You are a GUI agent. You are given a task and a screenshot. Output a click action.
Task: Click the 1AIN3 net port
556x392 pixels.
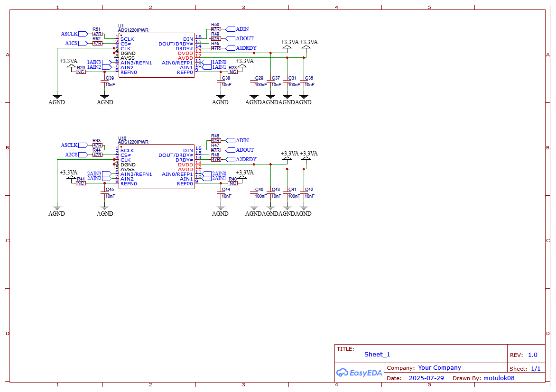point(99,63)
